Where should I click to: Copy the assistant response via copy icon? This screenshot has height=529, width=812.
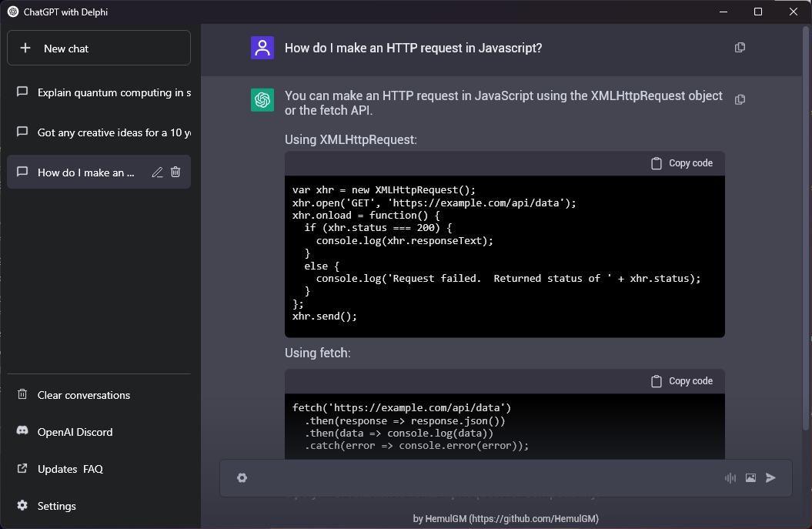(740, 99)
